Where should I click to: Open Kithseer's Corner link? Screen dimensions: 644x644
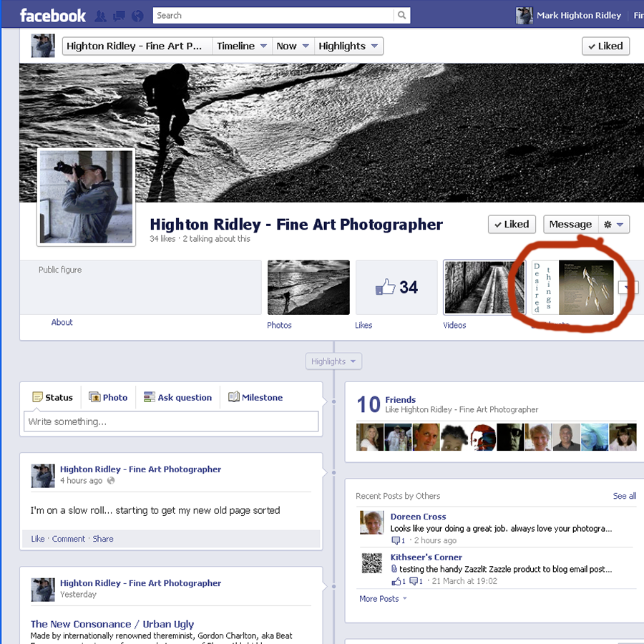[x=426, y=557]
